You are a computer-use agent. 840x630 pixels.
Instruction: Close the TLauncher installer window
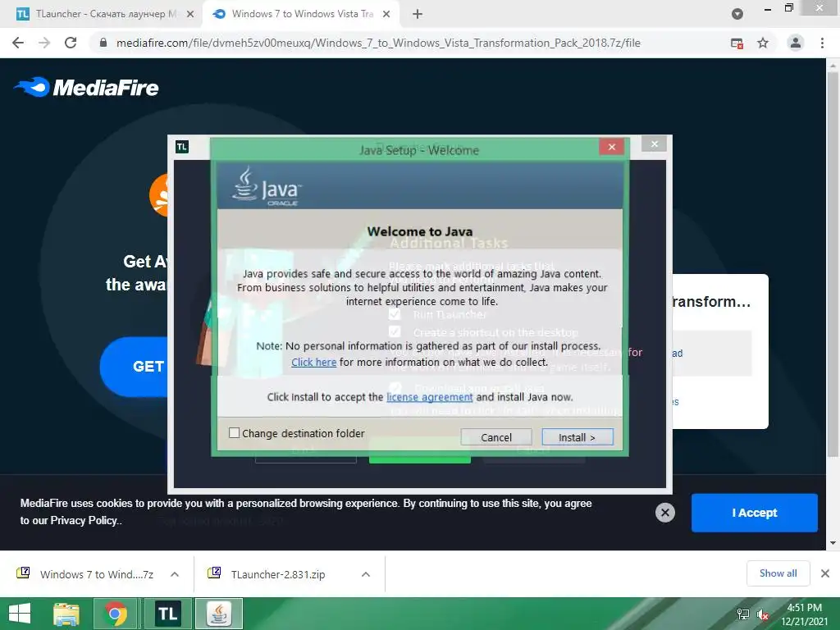654,144
